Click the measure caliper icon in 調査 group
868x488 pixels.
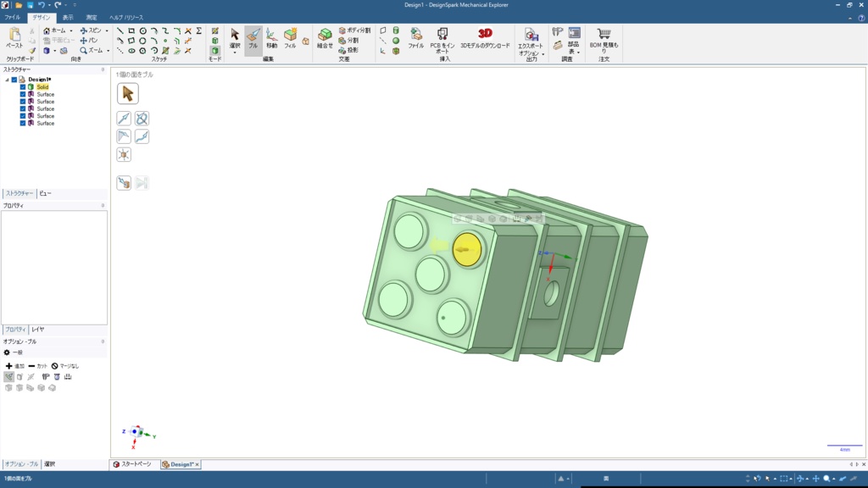click(558, 32)
